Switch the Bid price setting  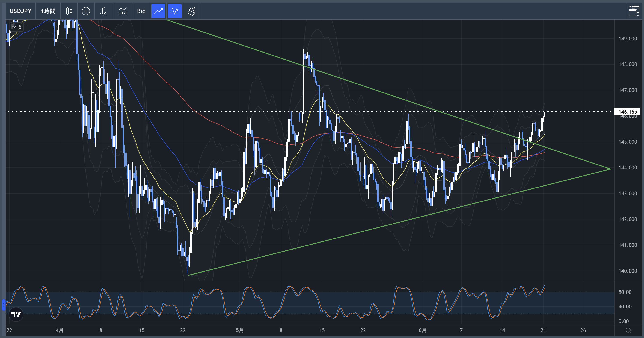(141, 11)
